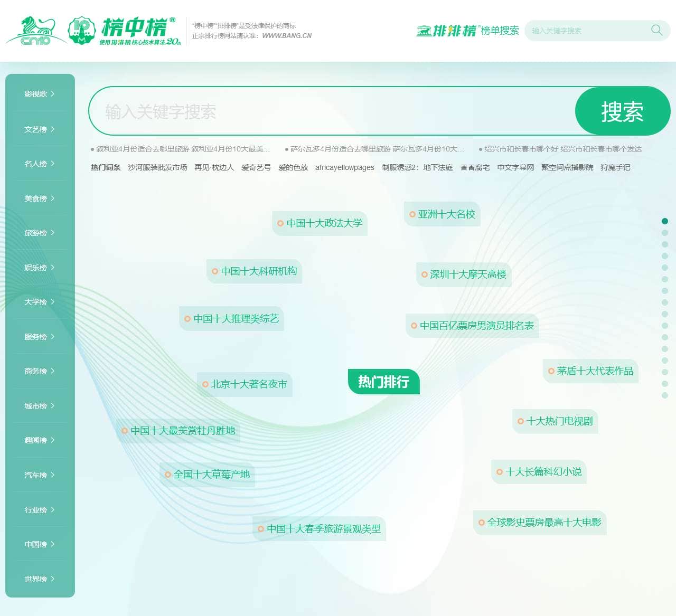
Task: Click the hot keyword 狩魔手记
Action: [615, 167]
